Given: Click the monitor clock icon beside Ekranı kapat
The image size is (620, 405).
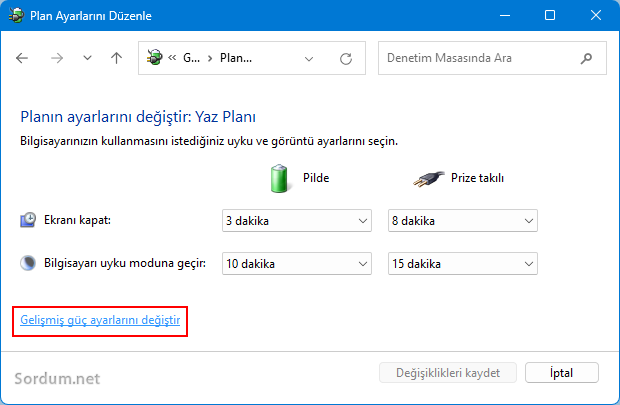Looking at the screenshot, I should coord(28,220).
